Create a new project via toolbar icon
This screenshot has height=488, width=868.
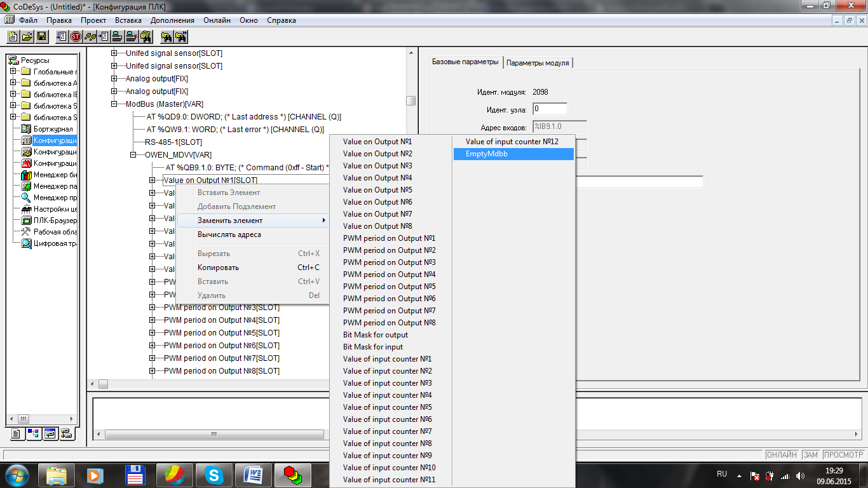13,36
